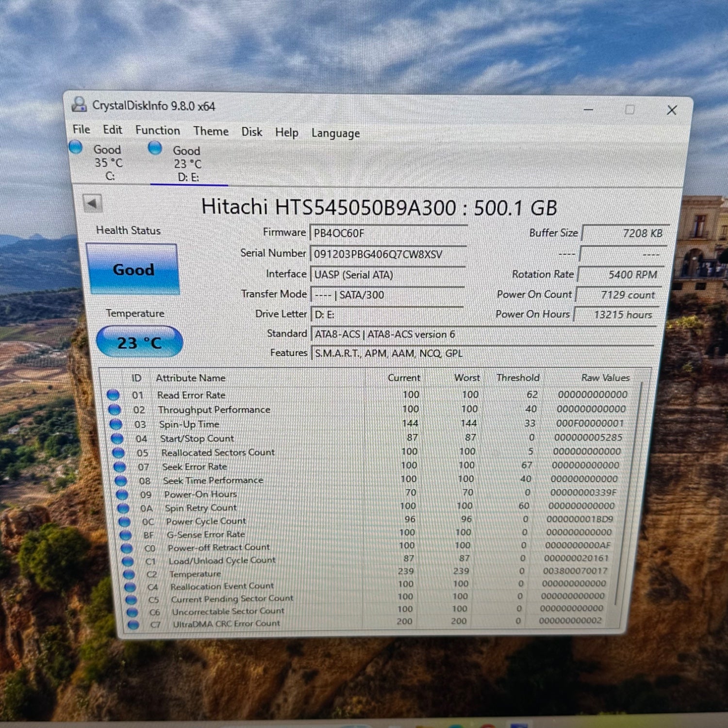Click status icon for Read Error Rate
Screen dimensions: 728x728
[113, 395]
